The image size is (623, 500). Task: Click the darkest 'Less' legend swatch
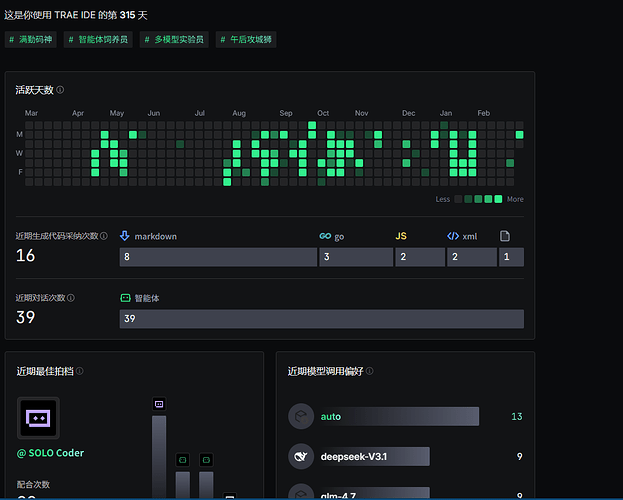tap(458, 199)
